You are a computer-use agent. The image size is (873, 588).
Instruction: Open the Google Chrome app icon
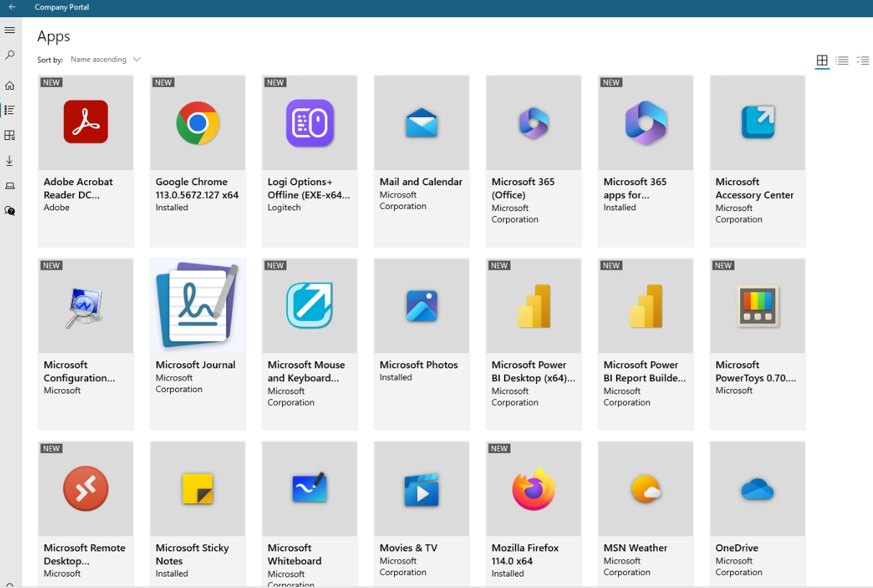(198, 123)
